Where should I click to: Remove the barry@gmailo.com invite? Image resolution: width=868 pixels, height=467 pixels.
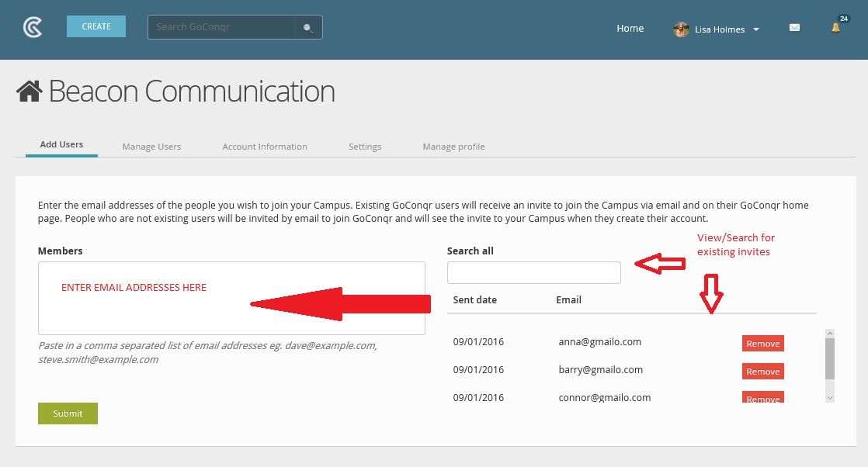coord(762,372)
